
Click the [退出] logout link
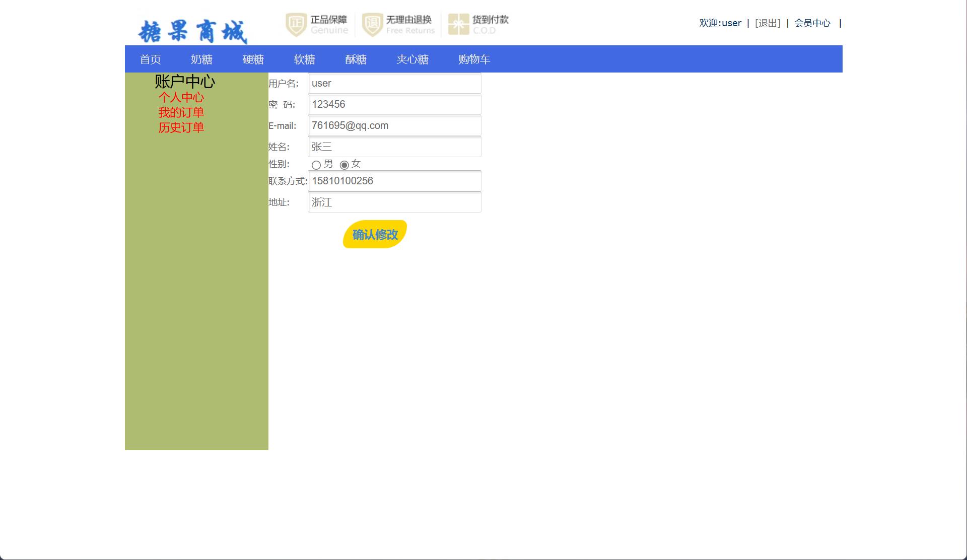point(767,23)
